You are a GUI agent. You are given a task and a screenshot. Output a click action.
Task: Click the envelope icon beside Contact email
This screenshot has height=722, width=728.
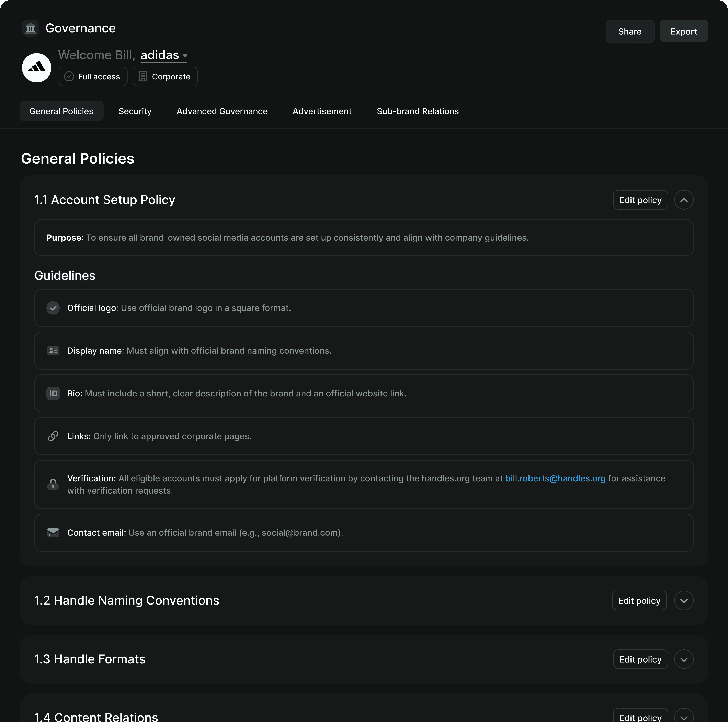click(53, 532)
